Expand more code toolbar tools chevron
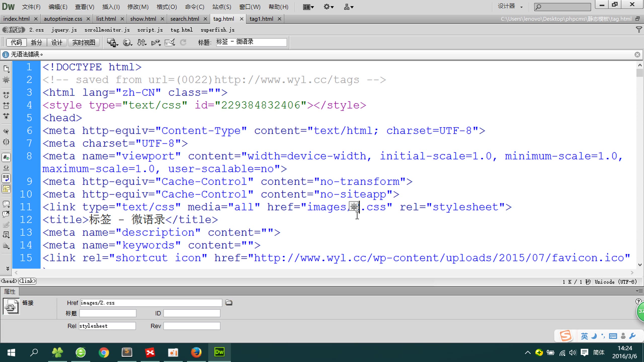This screenshot has width=644, height=362. coord(8,268)
